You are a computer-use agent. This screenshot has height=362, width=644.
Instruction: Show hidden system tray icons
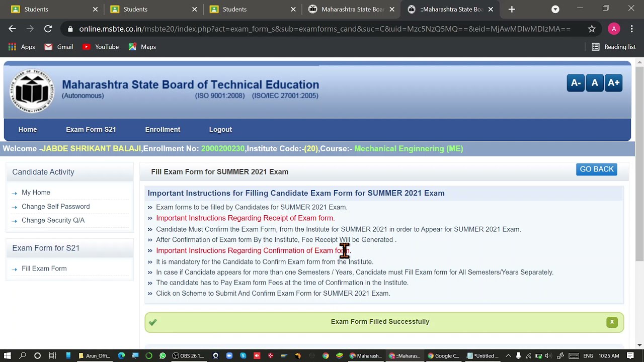click(x=508, y=355)
